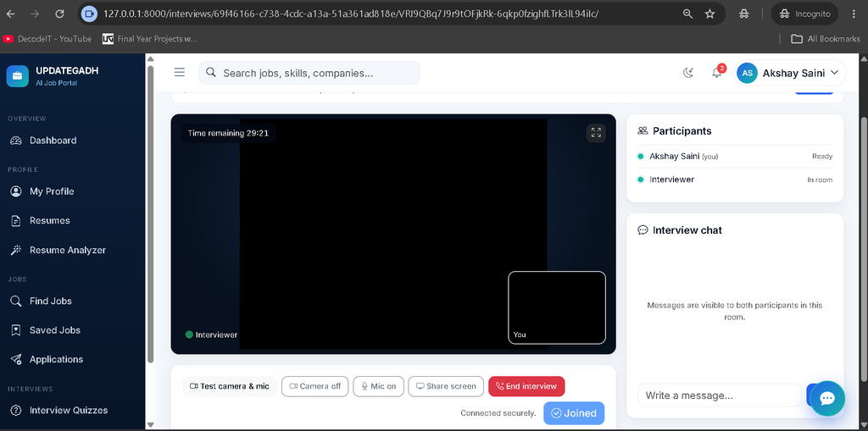Click the blue Joined button
868x431 pixels.
(x=574, y=413)
